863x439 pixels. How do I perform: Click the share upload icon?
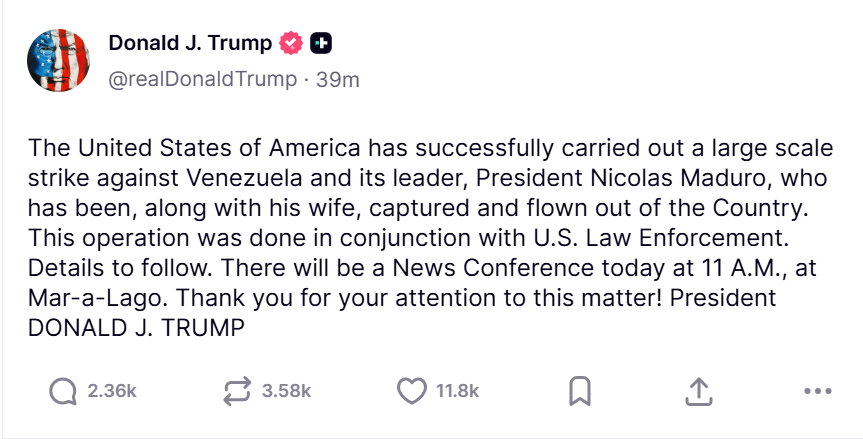[x=699, y=391]
